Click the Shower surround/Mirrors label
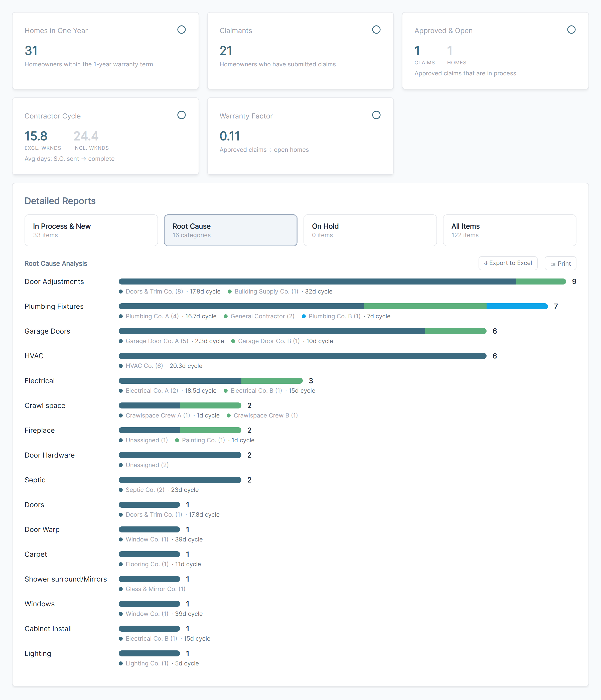 pos(66,579)
